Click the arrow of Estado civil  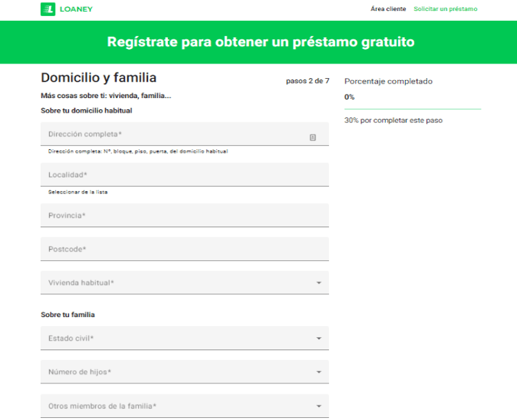pyautogui.click(x=319, y=338)
